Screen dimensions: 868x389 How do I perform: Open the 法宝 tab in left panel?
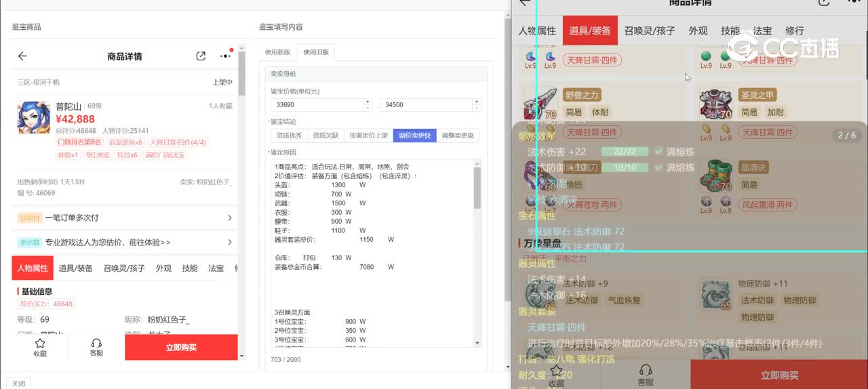(x=216, y=268)
